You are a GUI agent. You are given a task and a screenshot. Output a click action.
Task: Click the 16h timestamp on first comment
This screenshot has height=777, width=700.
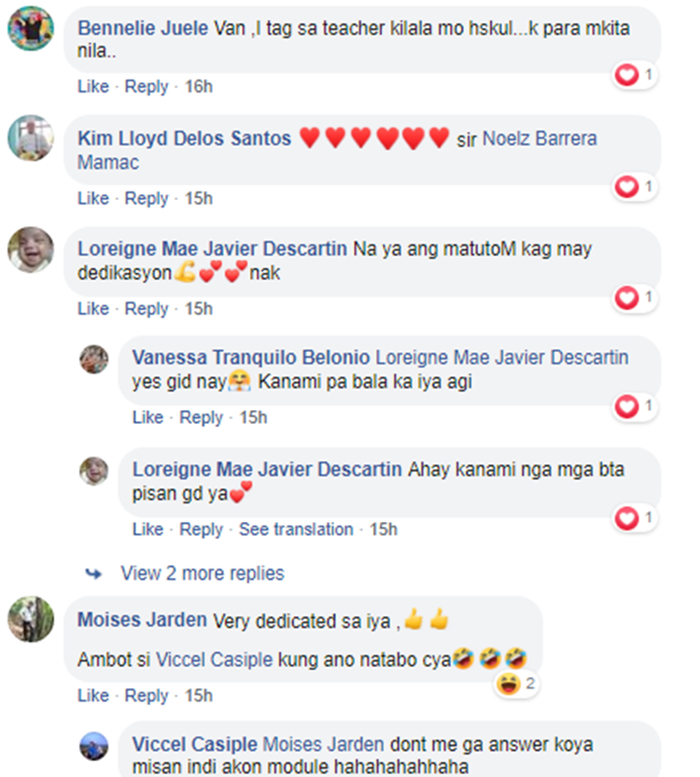[199, 86]
